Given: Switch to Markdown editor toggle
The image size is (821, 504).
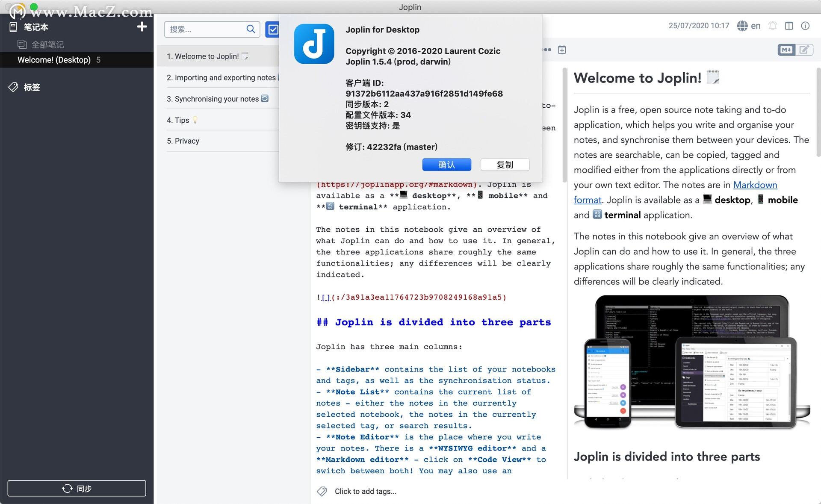Looking at the screenshot, I should (786, 50).
